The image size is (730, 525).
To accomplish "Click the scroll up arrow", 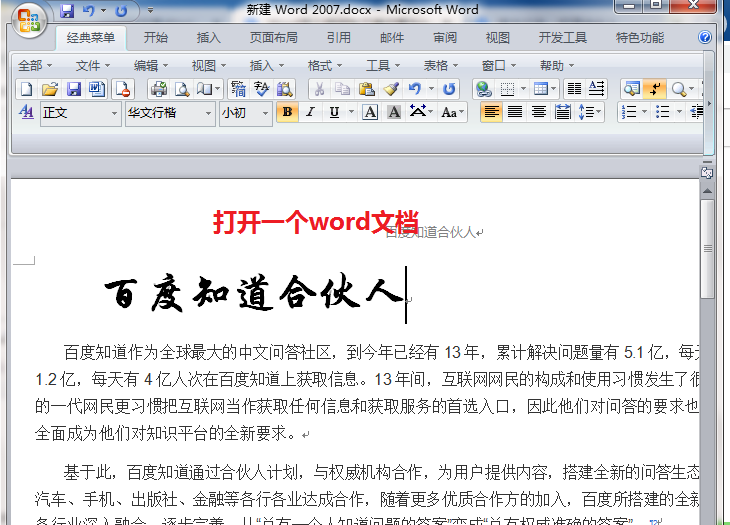I will coord(708,191).
